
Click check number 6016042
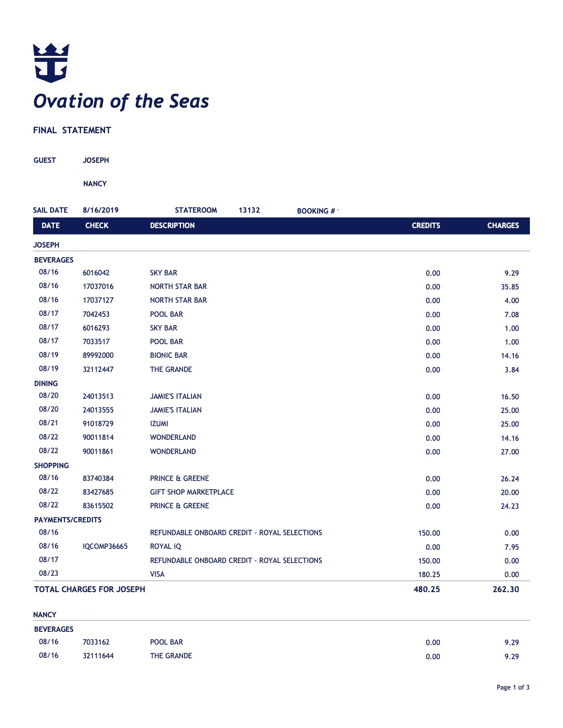(96, 273)
